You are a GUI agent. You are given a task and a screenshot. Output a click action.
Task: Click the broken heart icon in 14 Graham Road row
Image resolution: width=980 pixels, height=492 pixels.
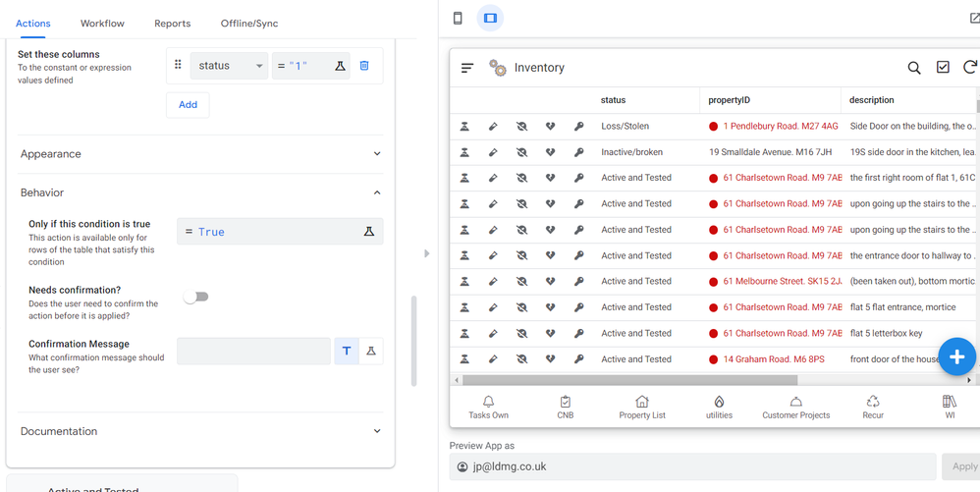[x=550, y=359]
